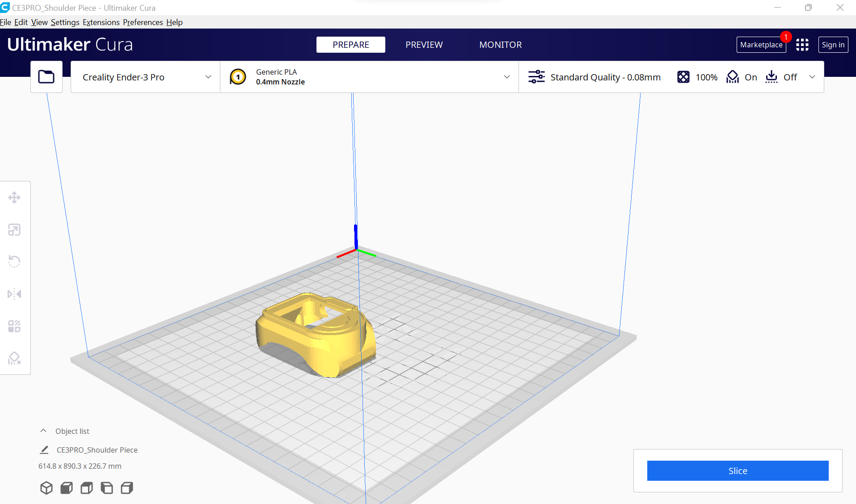Viewport: 856px width, 504px height.
Task: Click the infill density icon
Action: pos(683,77)
